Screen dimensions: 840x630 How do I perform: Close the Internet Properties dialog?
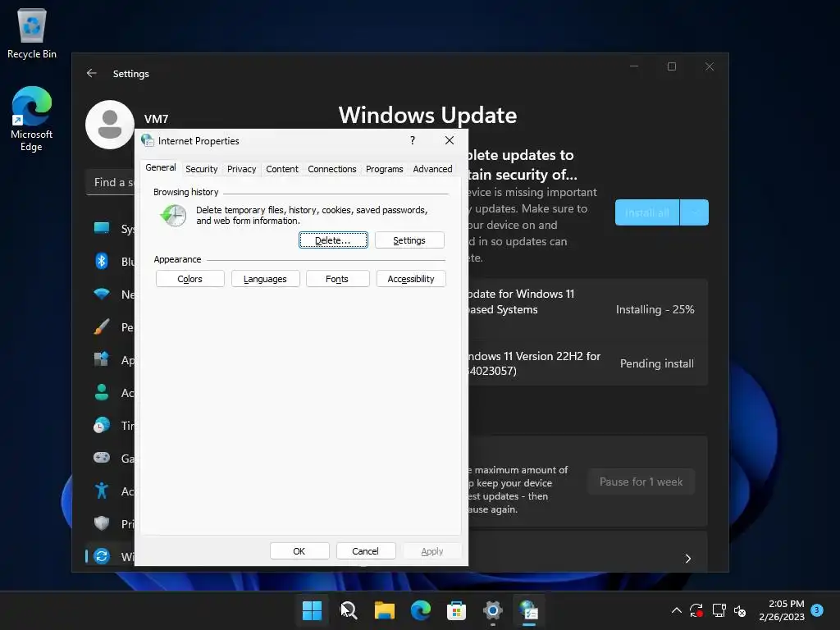point(450,140)
